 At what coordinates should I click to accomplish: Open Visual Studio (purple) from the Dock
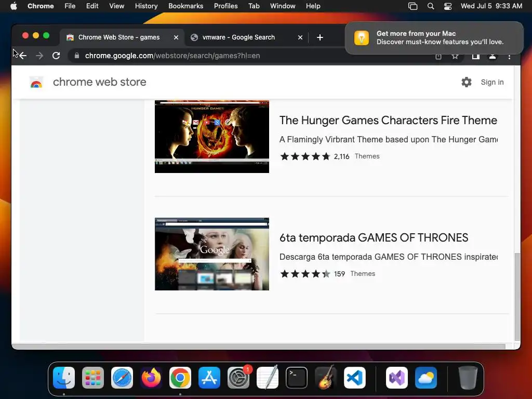[x=397, y=378]
